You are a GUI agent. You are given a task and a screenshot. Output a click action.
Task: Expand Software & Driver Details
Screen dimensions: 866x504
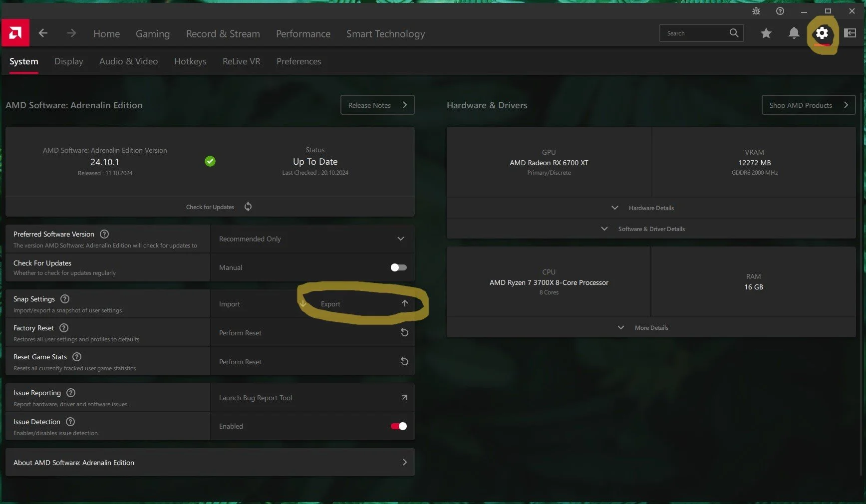tap(651, 229)
